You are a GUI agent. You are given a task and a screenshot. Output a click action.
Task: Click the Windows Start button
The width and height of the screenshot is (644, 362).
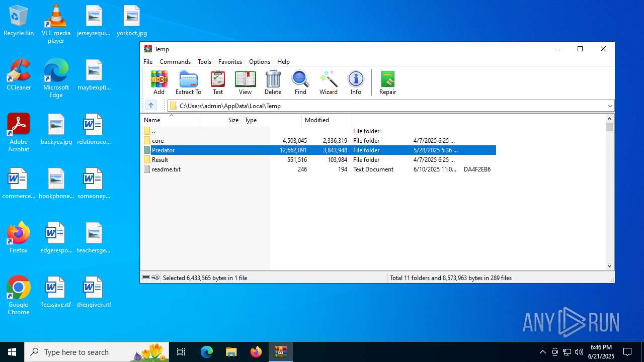(x=12, y=352)
